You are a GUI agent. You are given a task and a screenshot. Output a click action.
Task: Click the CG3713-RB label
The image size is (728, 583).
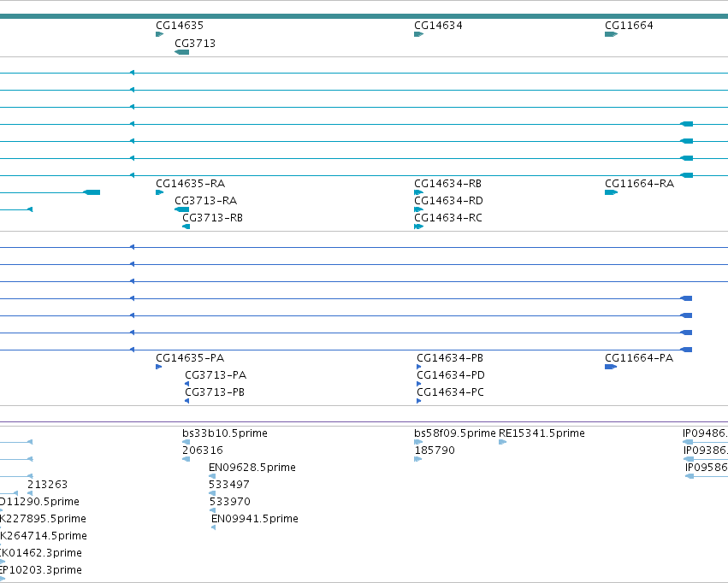tap(213, 218)
